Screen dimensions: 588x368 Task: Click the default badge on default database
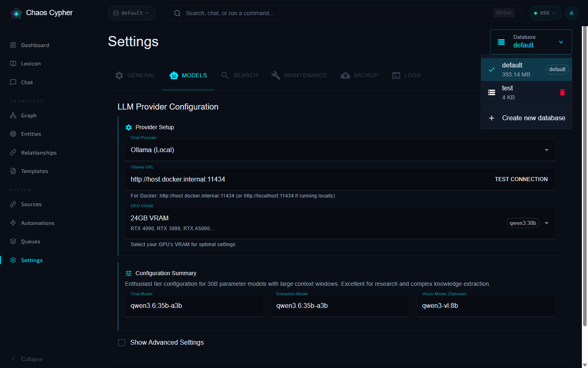(x=557, y=70)
